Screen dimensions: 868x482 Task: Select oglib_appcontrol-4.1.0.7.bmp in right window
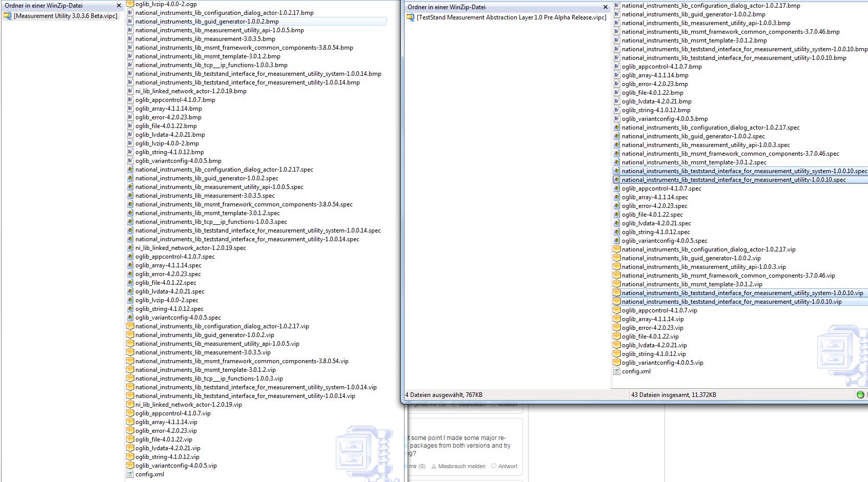pos(662,67)
